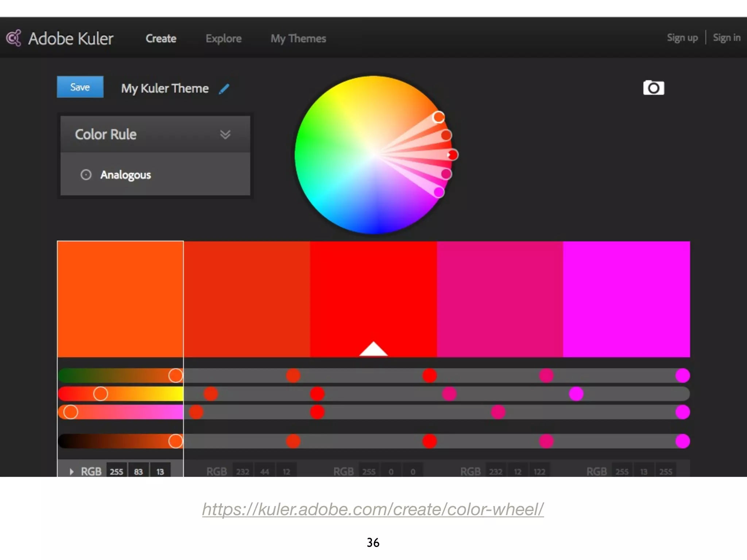Screen dimensions: 747x560
Task: Click the Sign up link
Action: pos(682,38)
